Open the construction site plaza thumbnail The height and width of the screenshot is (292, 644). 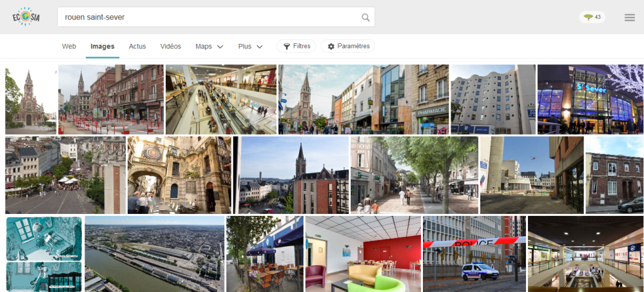(532, 175)
